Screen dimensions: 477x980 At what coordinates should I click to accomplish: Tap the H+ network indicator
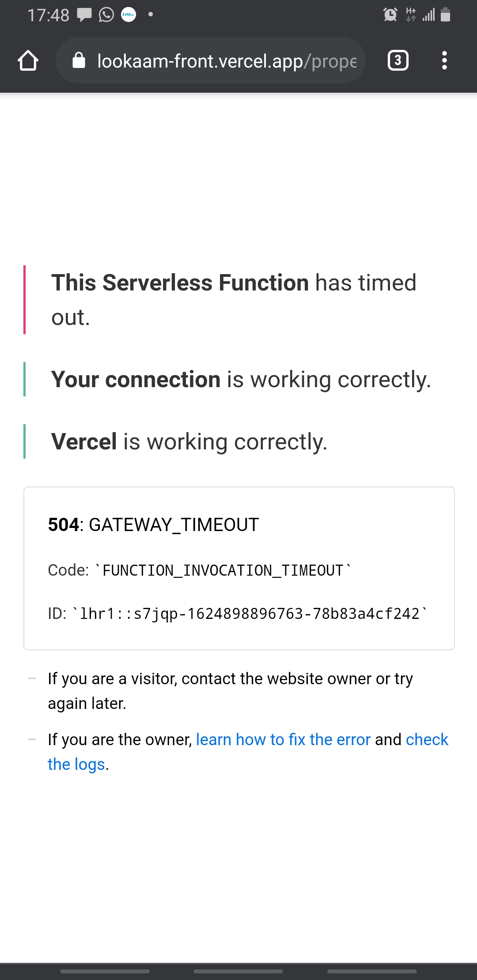point(410,15)
